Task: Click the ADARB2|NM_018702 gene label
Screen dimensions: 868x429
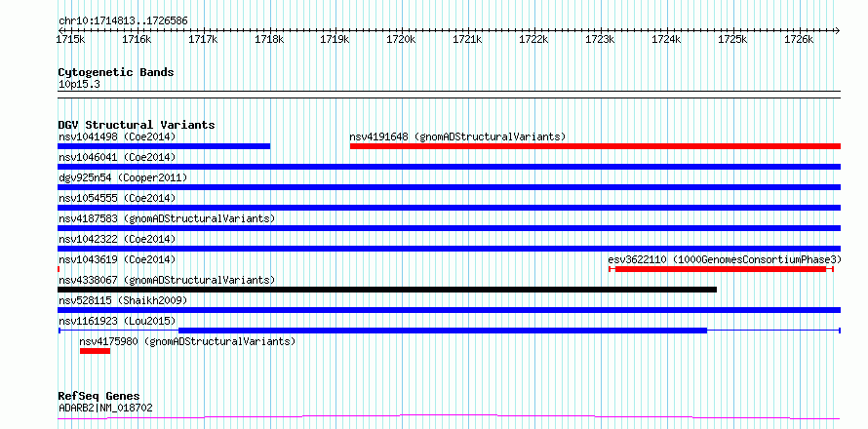Action: click(x=105, y=409)
